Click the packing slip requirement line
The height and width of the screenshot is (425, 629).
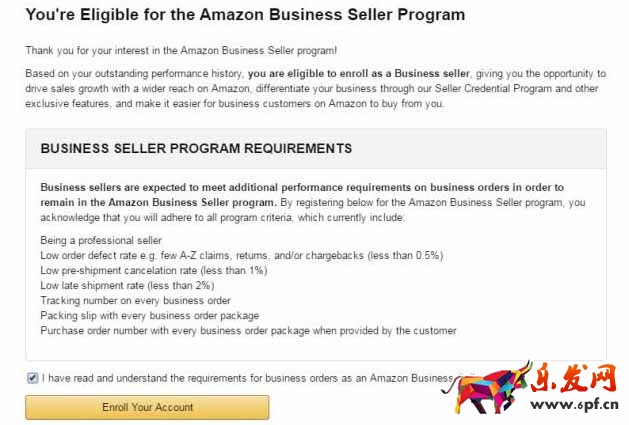point(148,315)
